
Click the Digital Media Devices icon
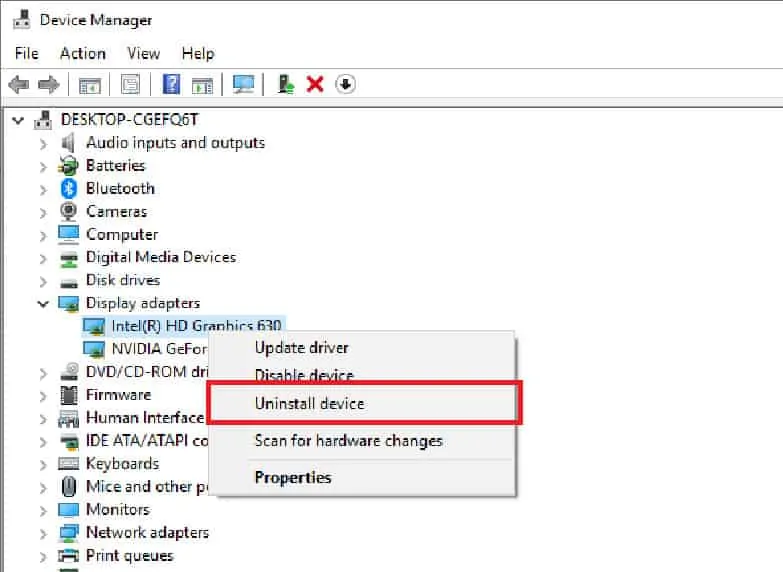(69, 258)
